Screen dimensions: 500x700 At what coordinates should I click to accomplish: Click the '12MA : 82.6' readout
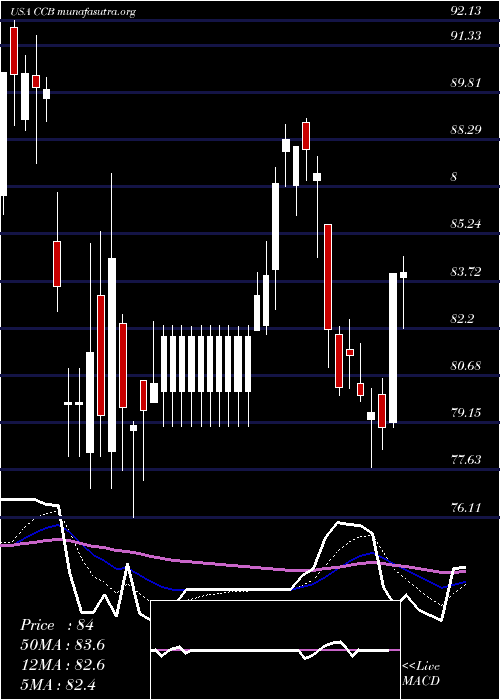click(x=63, y=665)
